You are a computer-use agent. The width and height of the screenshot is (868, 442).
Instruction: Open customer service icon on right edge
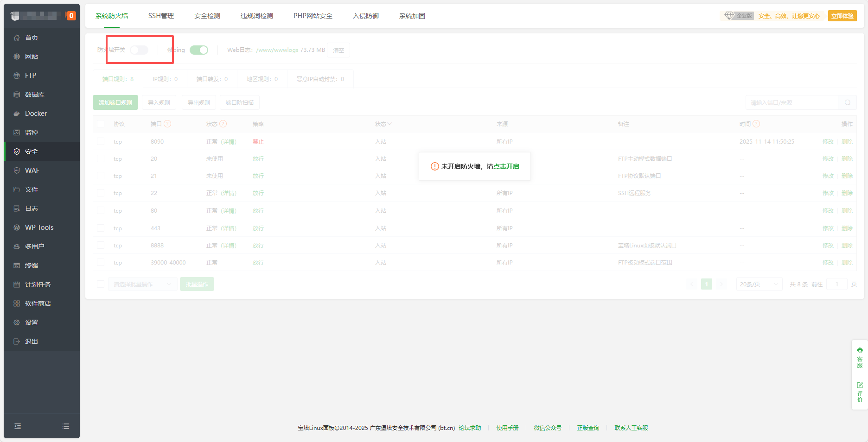click(x=860, y=358)
